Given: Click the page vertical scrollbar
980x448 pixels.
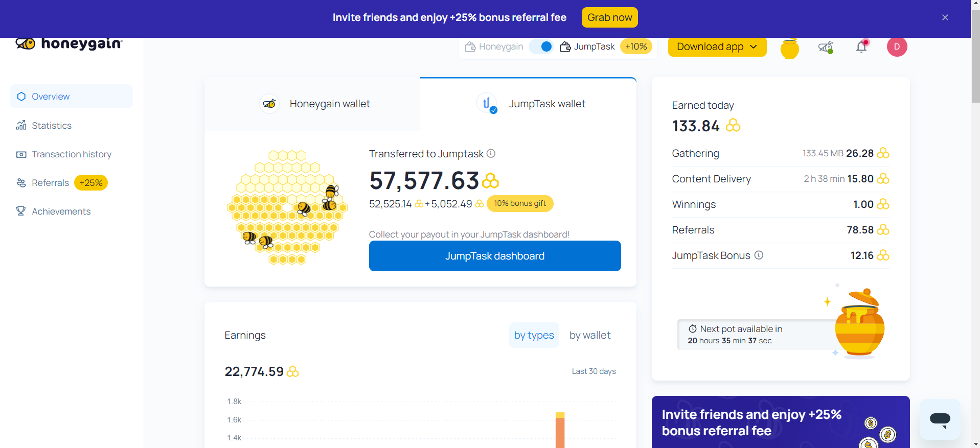Looking at the screenshot, I should [975, 56].
